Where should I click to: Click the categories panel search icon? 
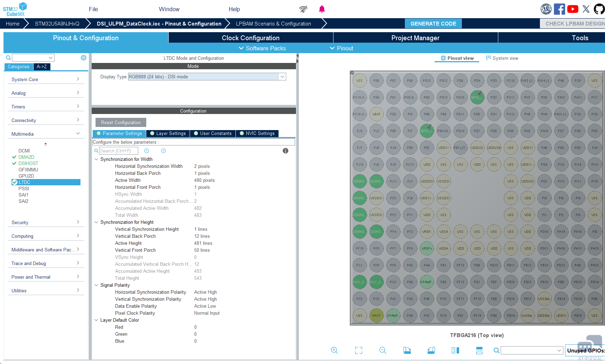click(x=8, y=58)
